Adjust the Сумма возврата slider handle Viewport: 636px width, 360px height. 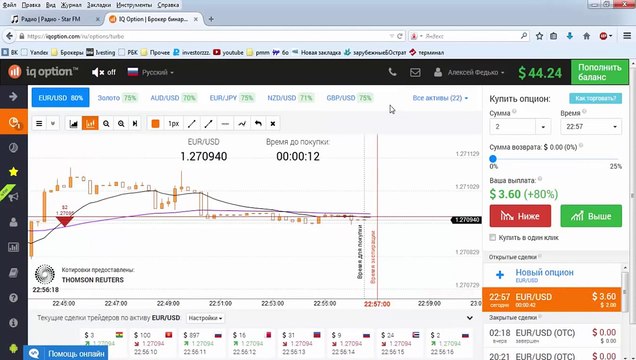(x=493, y=159)
